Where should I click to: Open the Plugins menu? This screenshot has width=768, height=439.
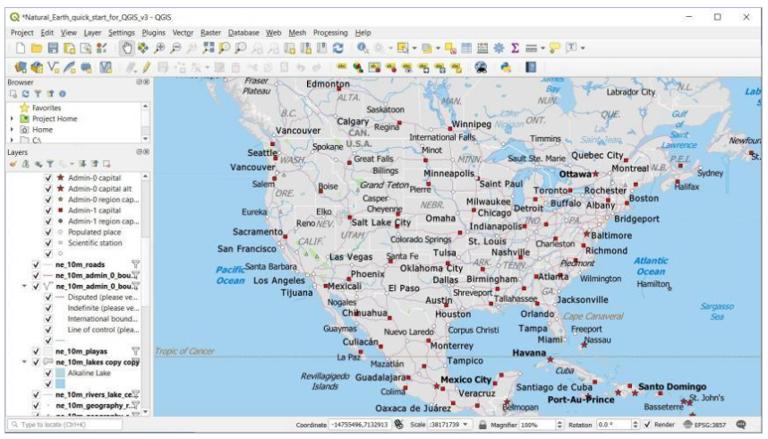click(153, 33)
